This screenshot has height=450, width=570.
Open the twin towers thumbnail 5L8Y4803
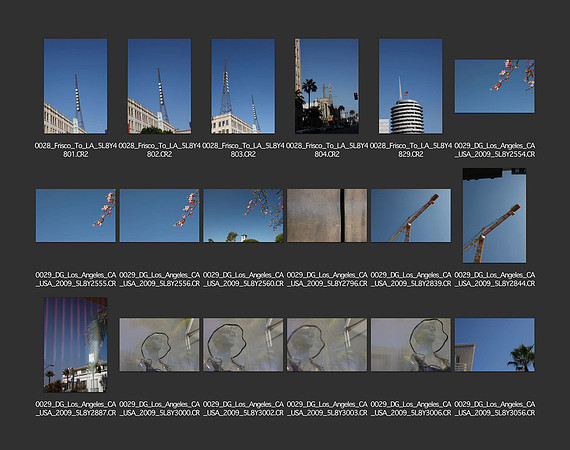click(243, 86)
